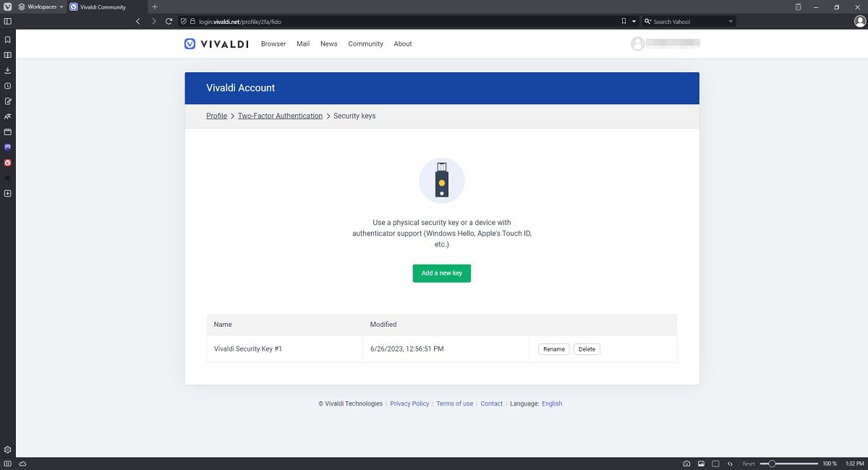Open the Reading List panel

click(7, 55)
